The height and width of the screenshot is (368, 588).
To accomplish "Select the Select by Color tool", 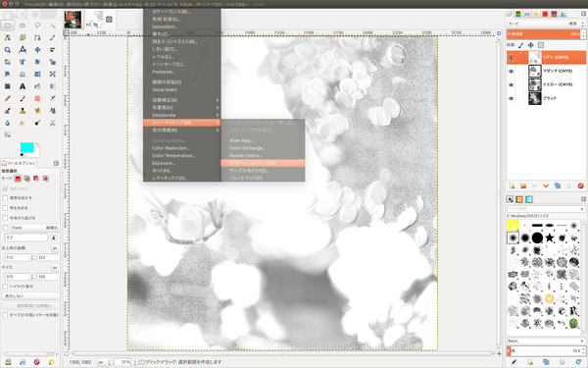I will coord(8,37).
